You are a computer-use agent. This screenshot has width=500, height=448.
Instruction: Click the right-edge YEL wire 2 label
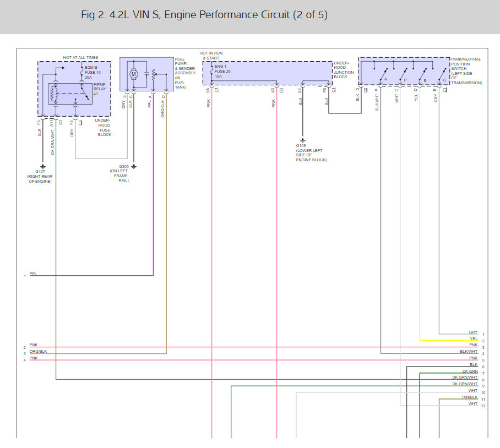point(474,338)
